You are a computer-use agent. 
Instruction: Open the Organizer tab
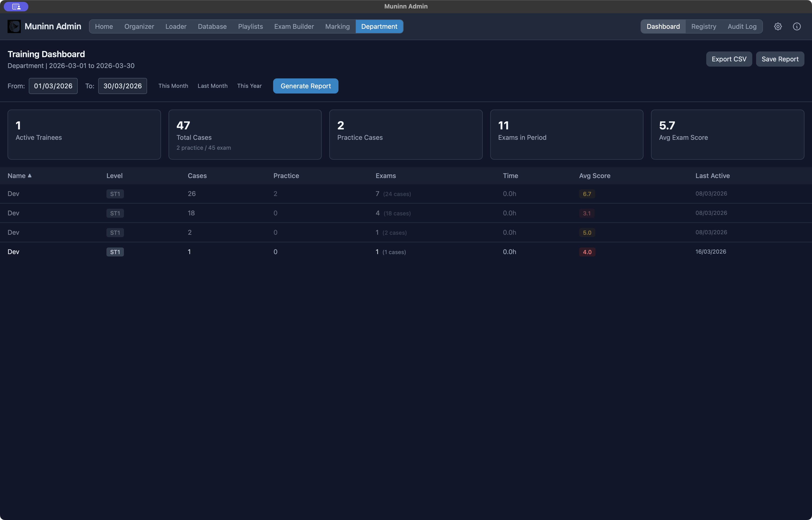(139, 26)
